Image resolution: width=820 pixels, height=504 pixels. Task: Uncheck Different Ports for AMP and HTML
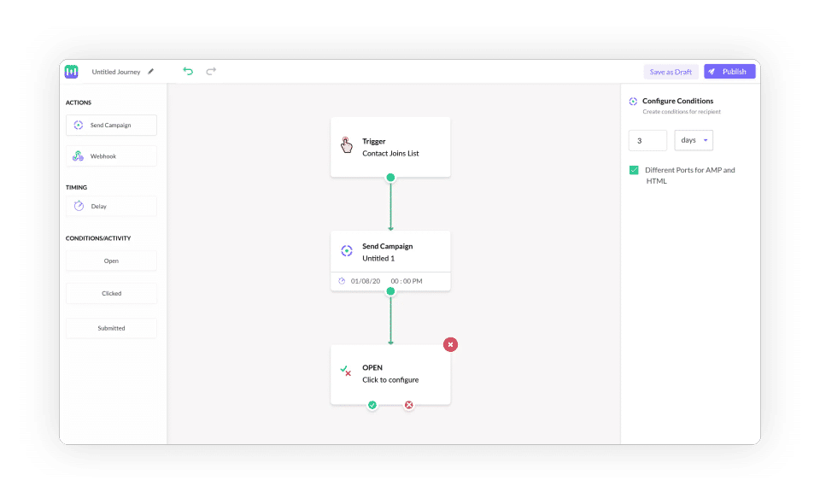point(634,170)
